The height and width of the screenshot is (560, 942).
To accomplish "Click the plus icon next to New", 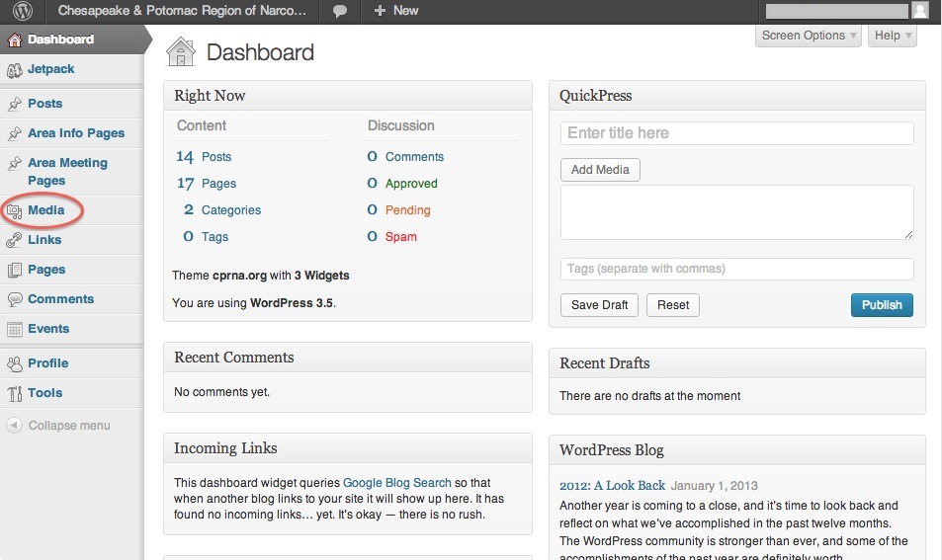I will (380, 11).
